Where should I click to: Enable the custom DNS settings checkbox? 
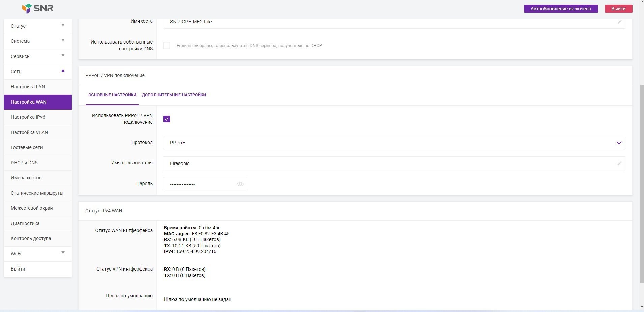pyautogui.click(x=167, y=46)
